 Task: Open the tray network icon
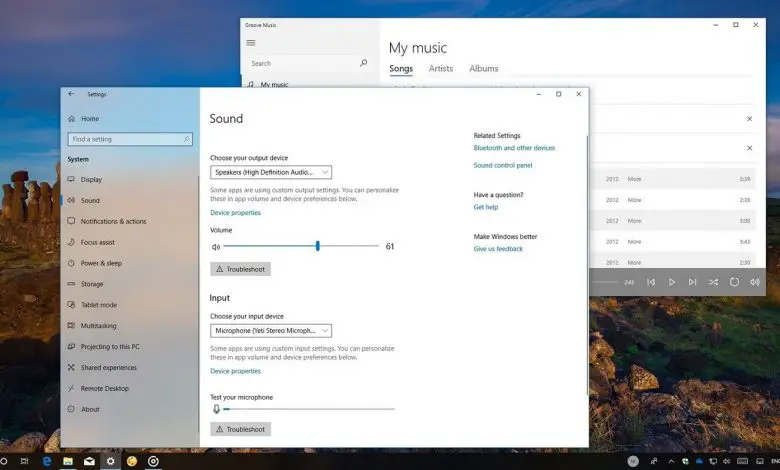pos(713,462)
